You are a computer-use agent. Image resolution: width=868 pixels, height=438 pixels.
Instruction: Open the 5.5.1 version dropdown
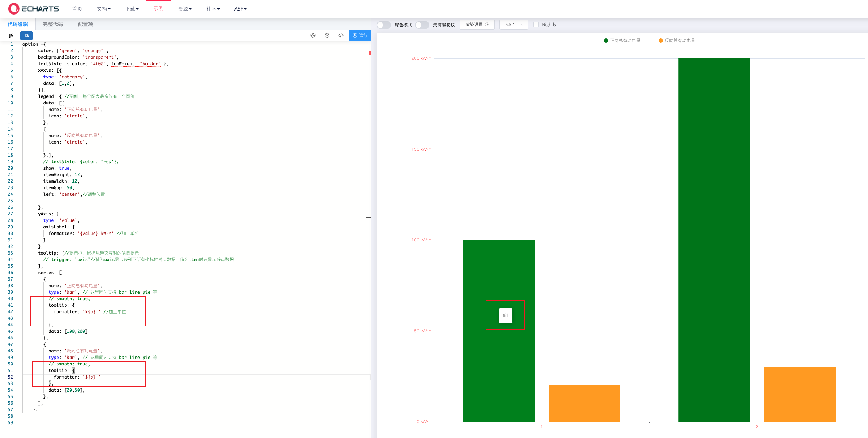pos(514,25)
